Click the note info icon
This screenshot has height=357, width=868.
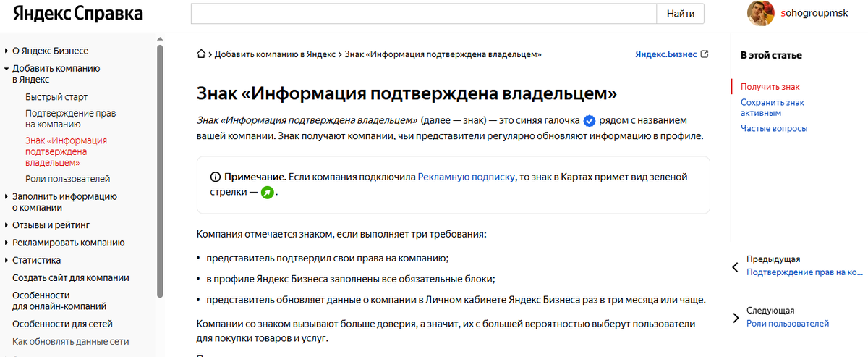215,177
